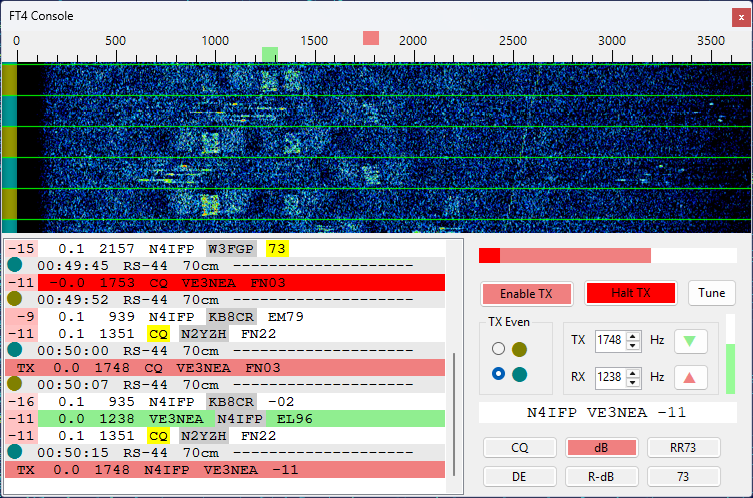This screenshot has height=498, width=753.
Task: Click the green down-triangle TX frequency icon
Action: [689, 340]
